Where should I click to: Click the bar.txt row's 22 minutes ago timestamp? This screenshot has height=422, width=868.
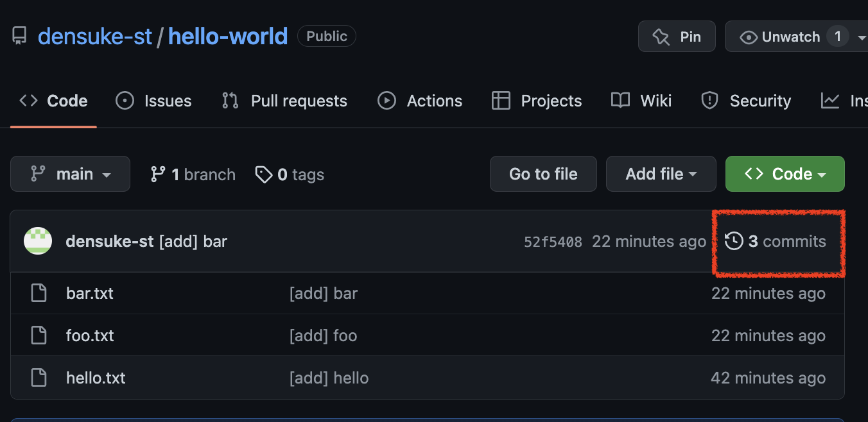[768, 294]
